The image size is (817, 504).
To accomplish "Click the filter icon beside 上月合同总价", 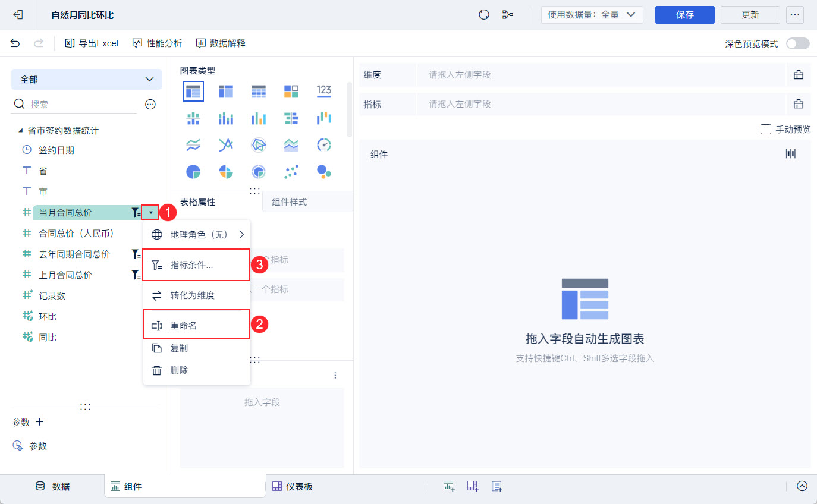I will pos(136,275).
